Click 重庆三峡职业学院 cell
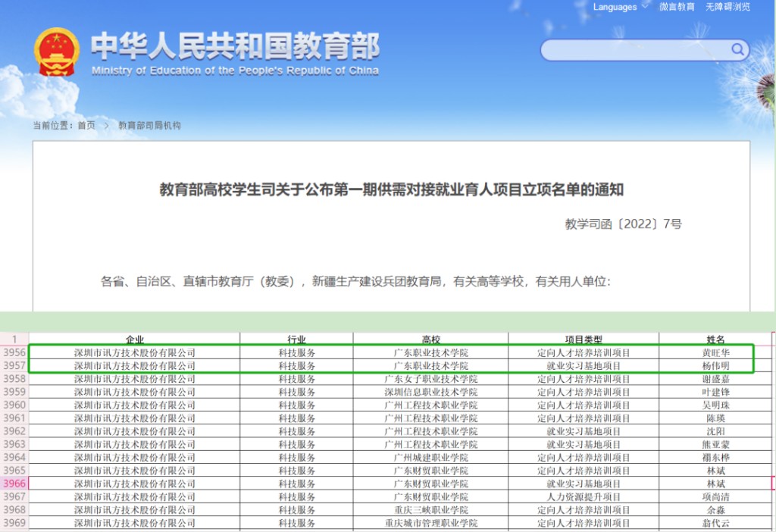The width and height of the screenshot is (776, 532). tap(430, 509)
